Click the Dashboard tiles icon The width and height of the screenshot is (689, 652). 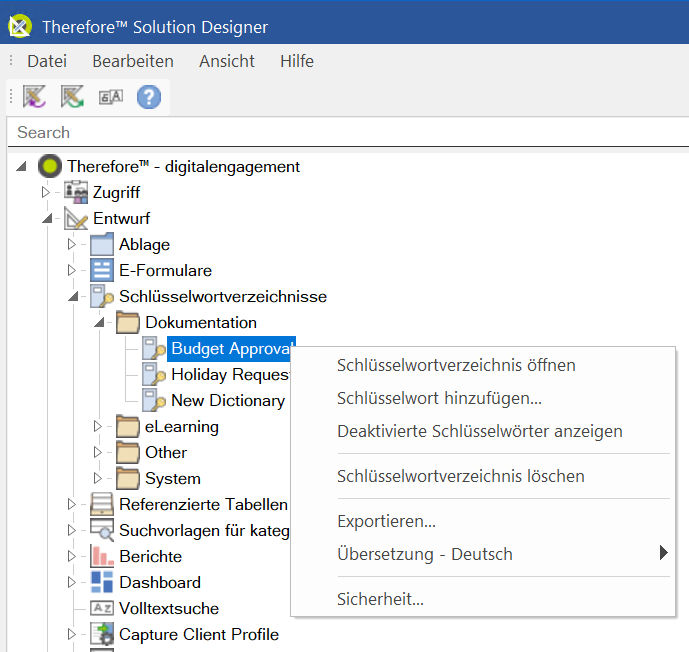[x=102, y=582]
